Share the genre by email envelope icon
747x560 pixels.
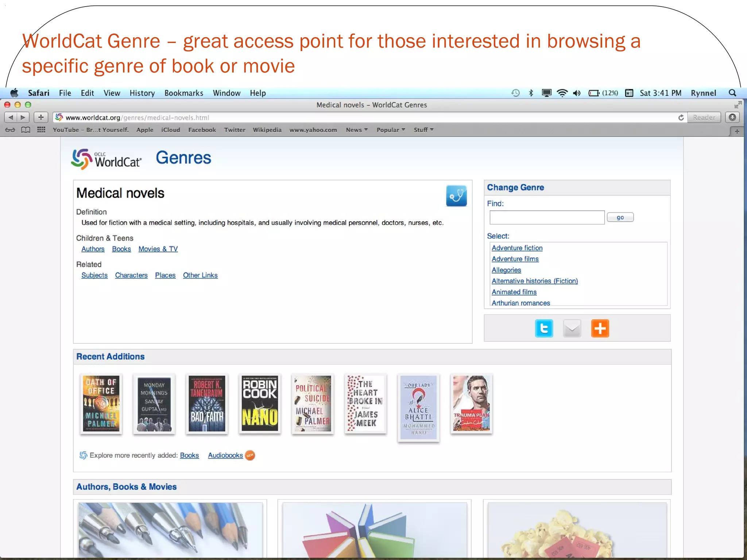572,328
